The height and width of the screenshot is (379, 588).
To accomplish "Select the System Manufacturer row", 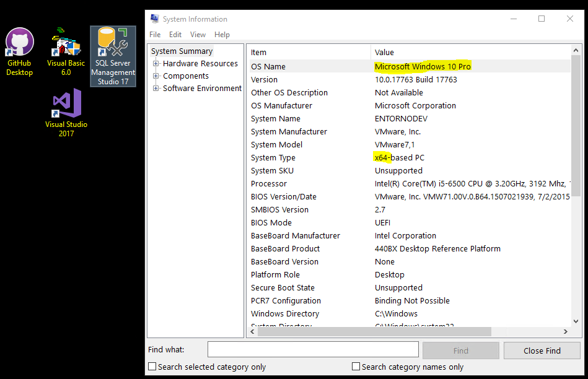I will (410, 131).
